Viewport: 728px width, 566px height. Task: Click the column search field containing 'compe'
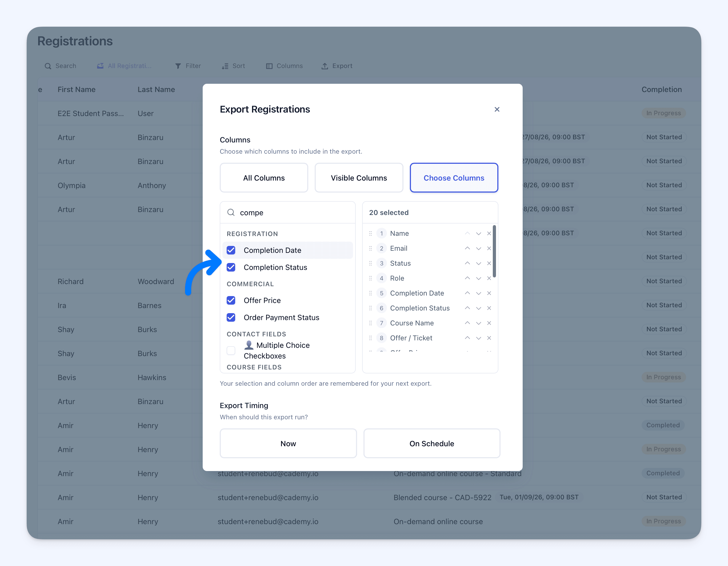click(x=288, y=212)
